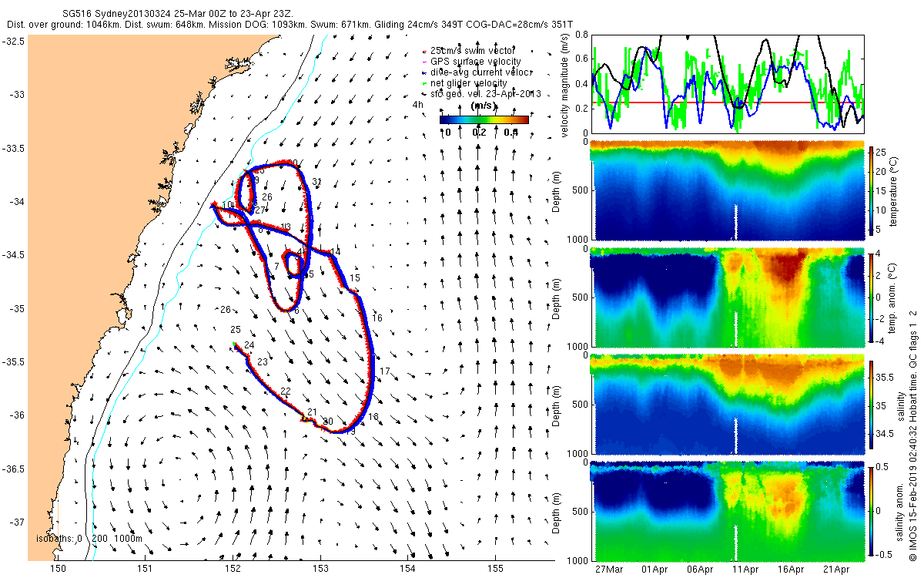The height and width of the screenshot is (578, 924).
Task: Click the '27Mar' date tick label
Action: (x=609, y=569)
